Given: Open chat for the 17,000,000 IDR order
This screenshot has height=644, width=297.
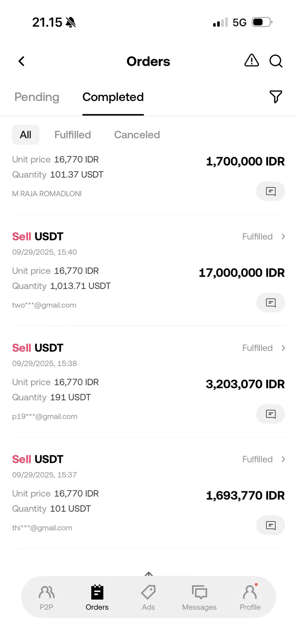Looking at the screenshot, I should [271, 303].
